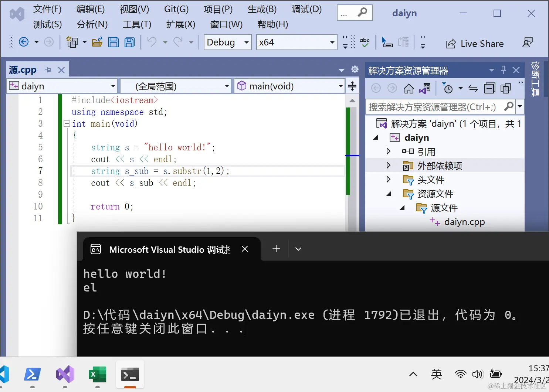The image size is (549, 392).
Task: Open the daiyn project scope dropdown
Action: pos(62,86)
